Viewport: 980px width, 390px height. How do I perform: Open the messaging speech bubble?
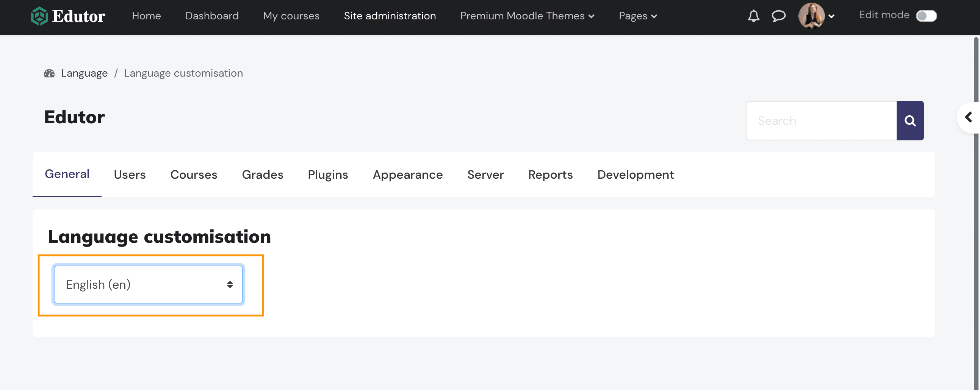coord(778,16)
